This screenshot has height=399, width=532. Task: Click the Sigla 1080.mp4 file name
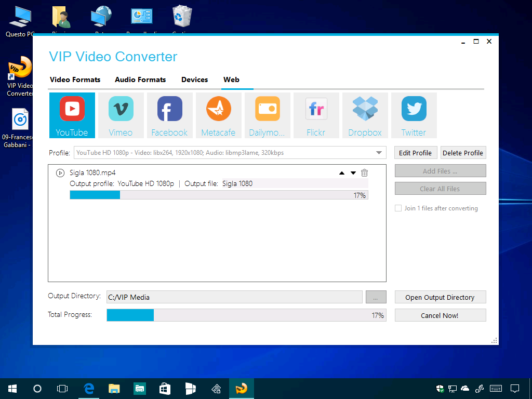click(92, 172)
